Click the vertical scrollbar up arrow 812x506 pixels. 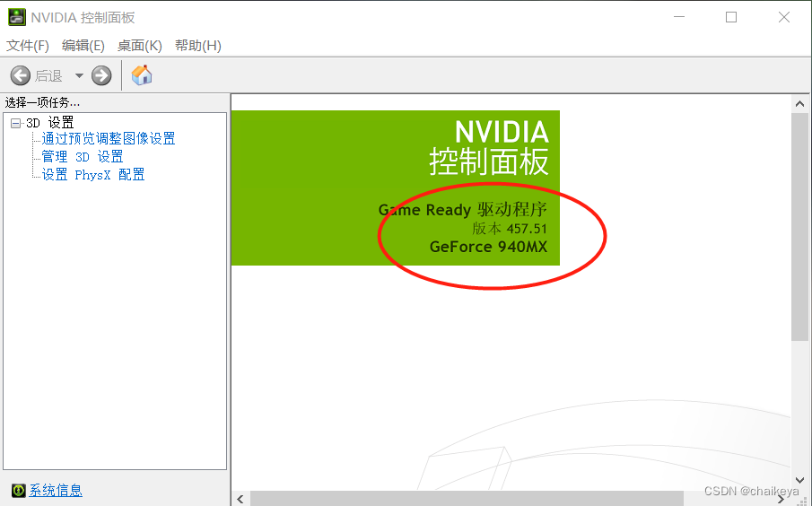(799, 104)
